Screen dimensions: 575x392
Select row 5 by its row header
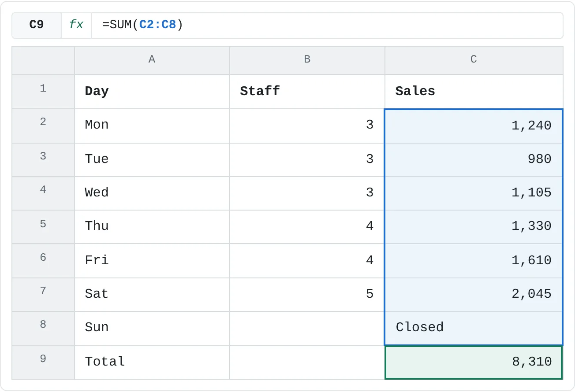pos(43,227)
